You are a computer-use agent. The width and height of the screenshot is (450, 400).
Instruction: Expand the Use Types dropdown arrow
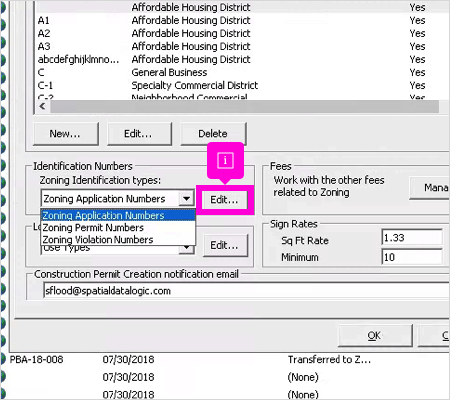click(x=187, y=248)
